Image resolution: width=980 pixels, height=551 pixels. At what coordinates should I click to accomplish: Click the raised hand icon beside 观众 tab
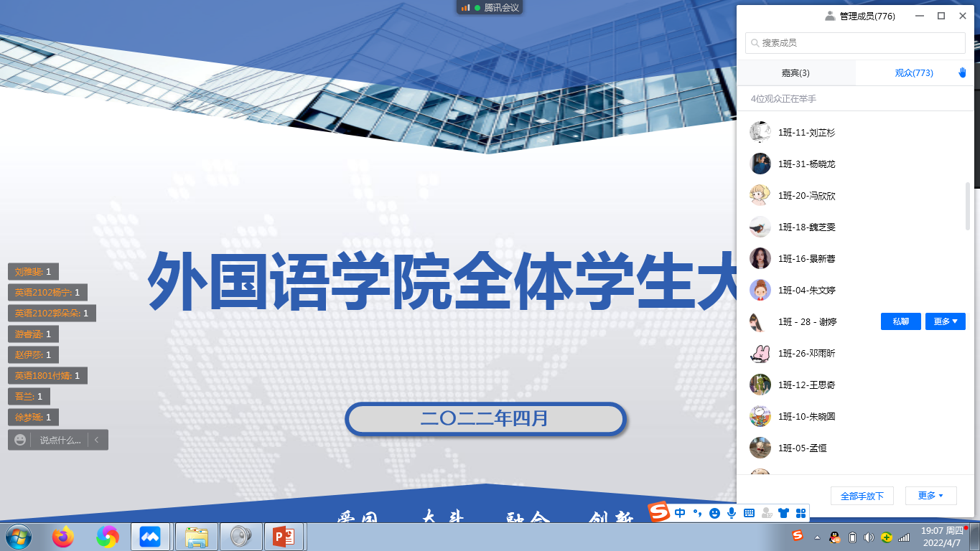tap(963, 72)
